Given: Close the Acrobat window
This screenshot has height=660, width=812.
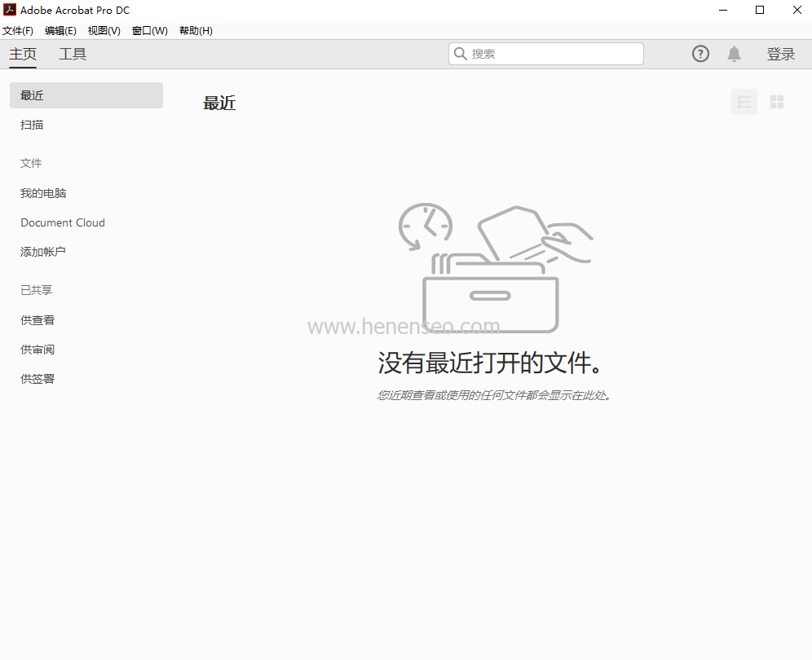Looking at the screenshot, I should [x=797, y=10].
